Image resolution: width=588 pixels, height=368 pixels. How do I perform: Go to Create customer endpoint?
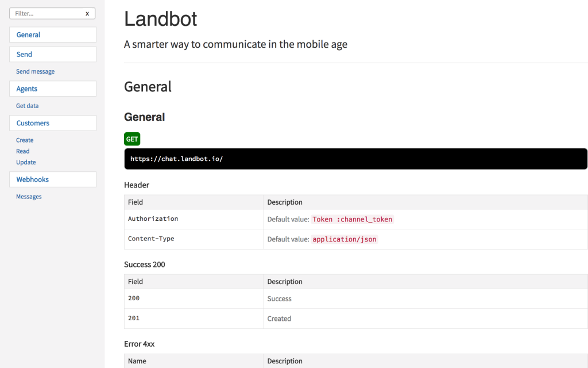click(25, 140)
